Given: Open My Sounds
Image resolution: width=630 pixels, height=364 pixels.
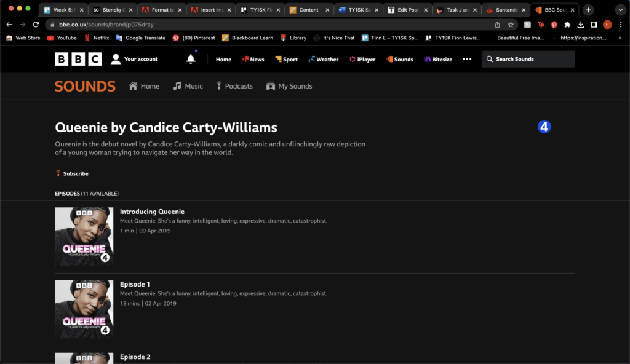Looking at the screenshot, I should click(289, 86).
